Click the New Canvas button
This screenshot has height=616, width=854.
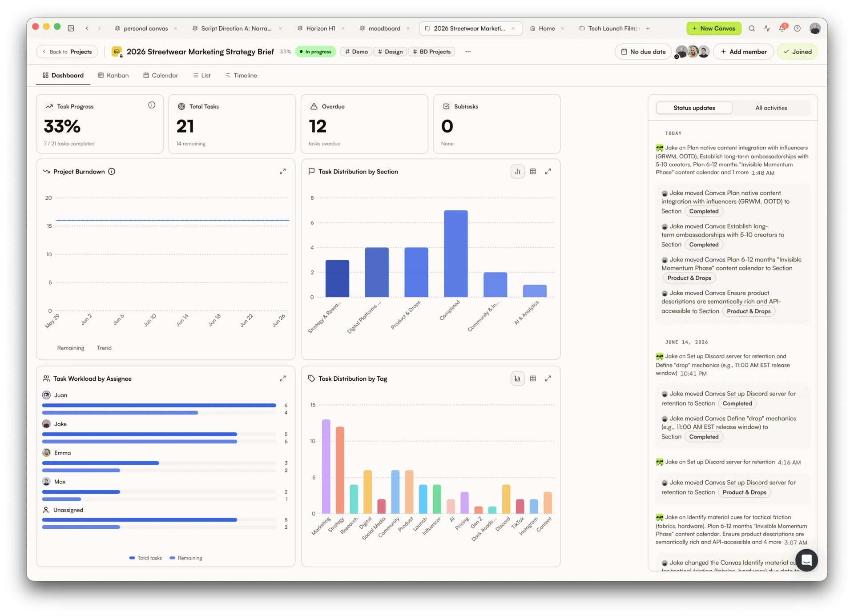point(714,28)
